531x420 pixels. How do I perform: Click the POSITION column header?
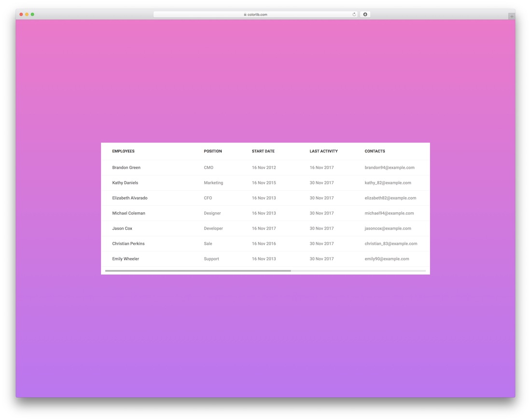[213, 151]
